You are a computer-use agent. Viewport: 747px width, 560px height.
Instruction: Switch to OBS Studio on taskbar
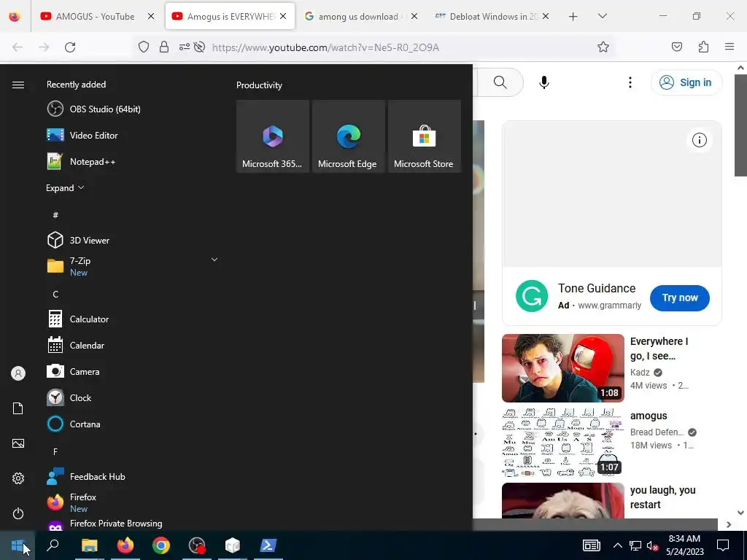197,545
